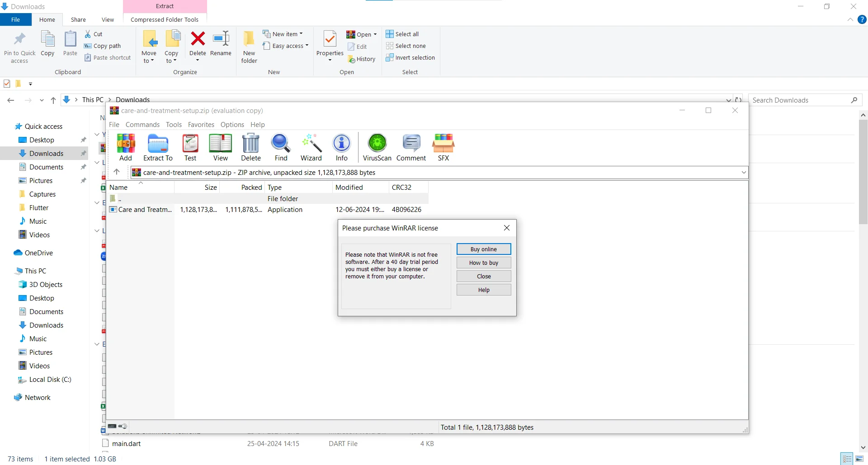Viewport: 868px width, 465px height.
Task: Click the View icon in WinRAR toolbar
Action: [x=221, y=147]
